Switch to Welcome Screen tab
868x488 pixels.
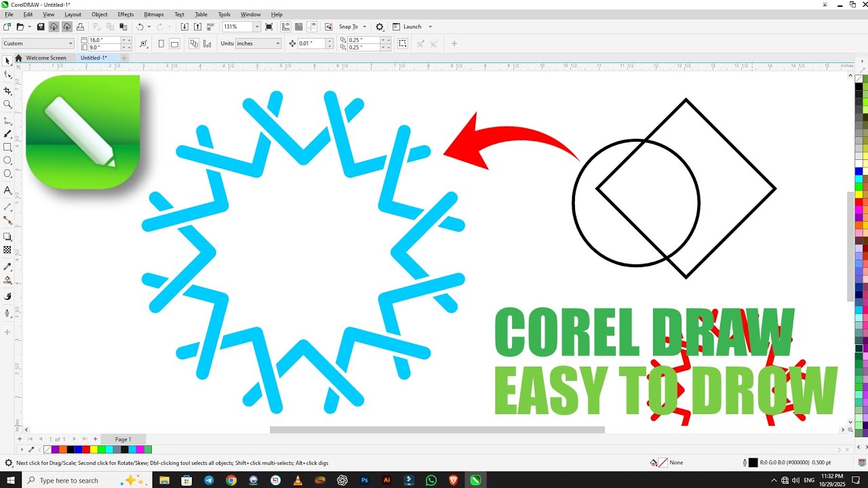pyautogui.click(x=45, y=58)
